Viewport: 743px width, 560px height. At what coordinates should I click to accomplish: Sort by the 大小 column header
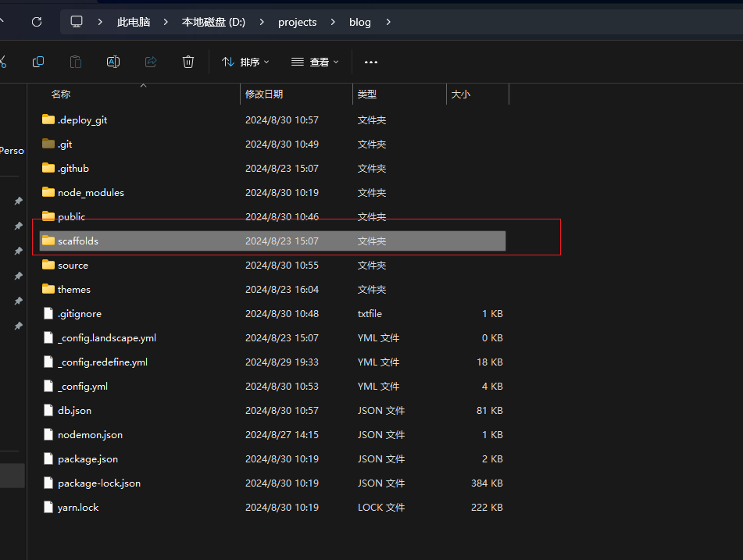[x=461, y=94]
